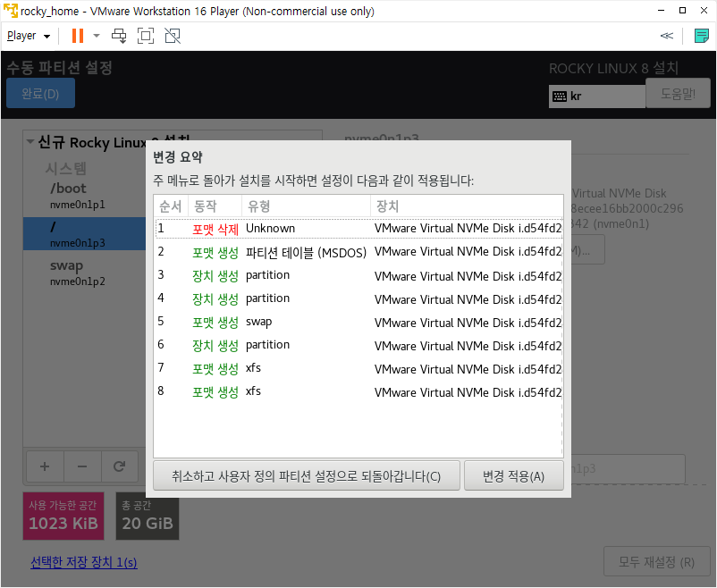Select row 7 포맷 생성 xfs
Screen dimensions: 717x588
coord(358,368)
